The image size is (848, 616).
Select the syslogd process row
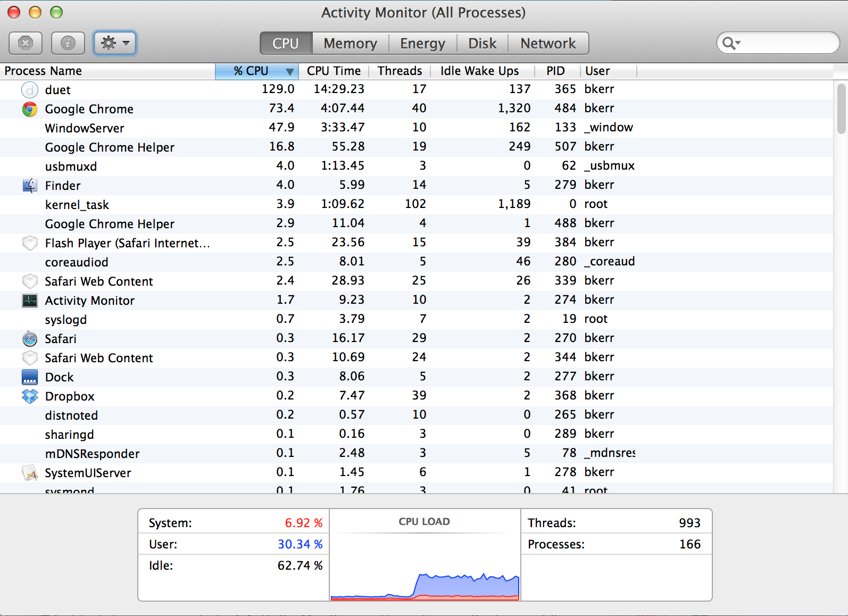pos(417,320)
